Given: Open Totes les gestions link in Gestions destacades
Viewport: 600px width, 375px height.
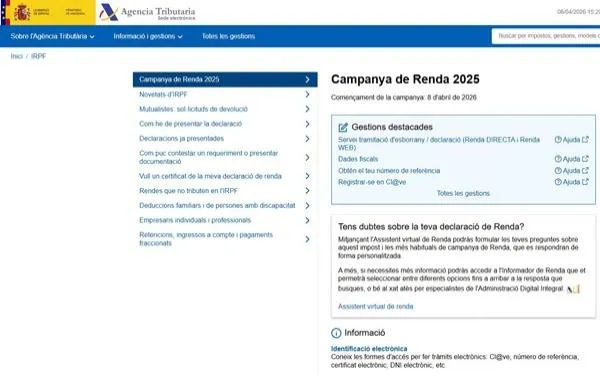Looking at the screenshot, I should [463, 193].
